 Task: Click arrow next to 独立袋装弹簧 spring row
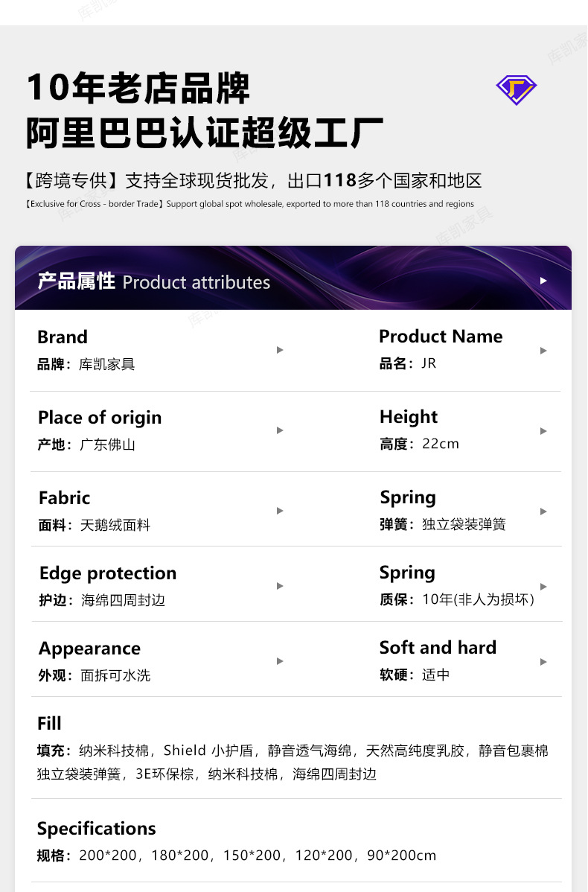543,512
